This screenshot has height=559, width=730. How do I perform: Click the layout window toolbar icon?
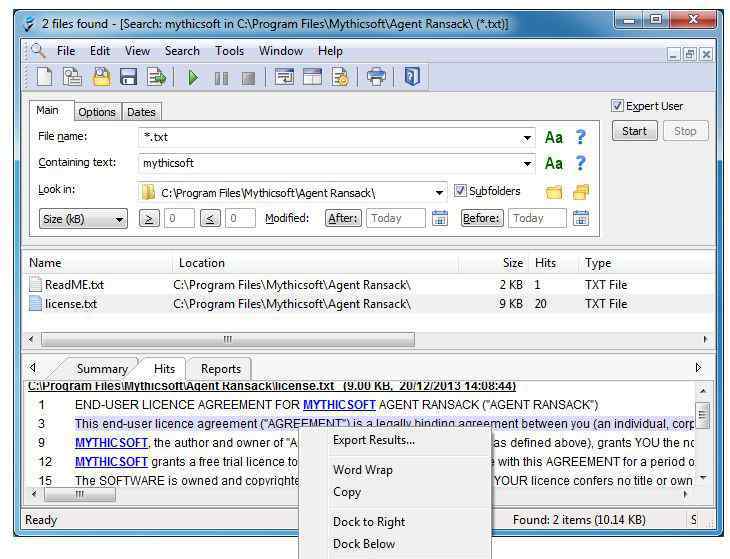[312, 77]
